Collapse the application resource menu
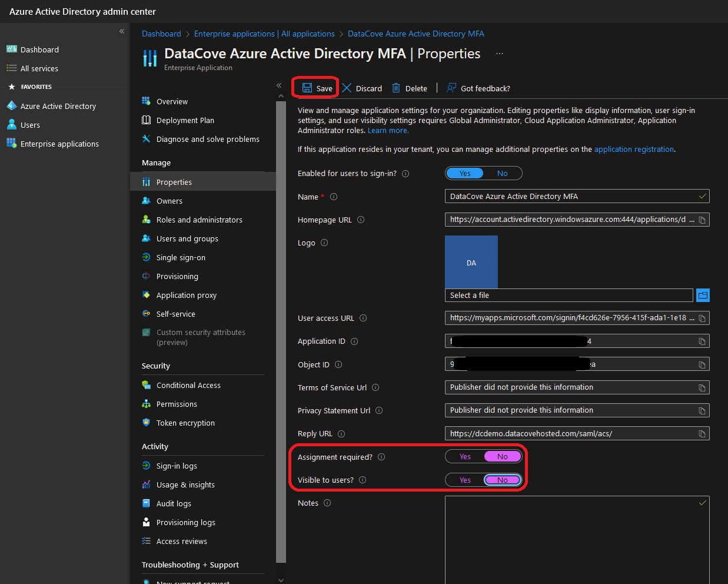Image resolution: width=728 pixels, height=584 pixels. tap(279, 85)
